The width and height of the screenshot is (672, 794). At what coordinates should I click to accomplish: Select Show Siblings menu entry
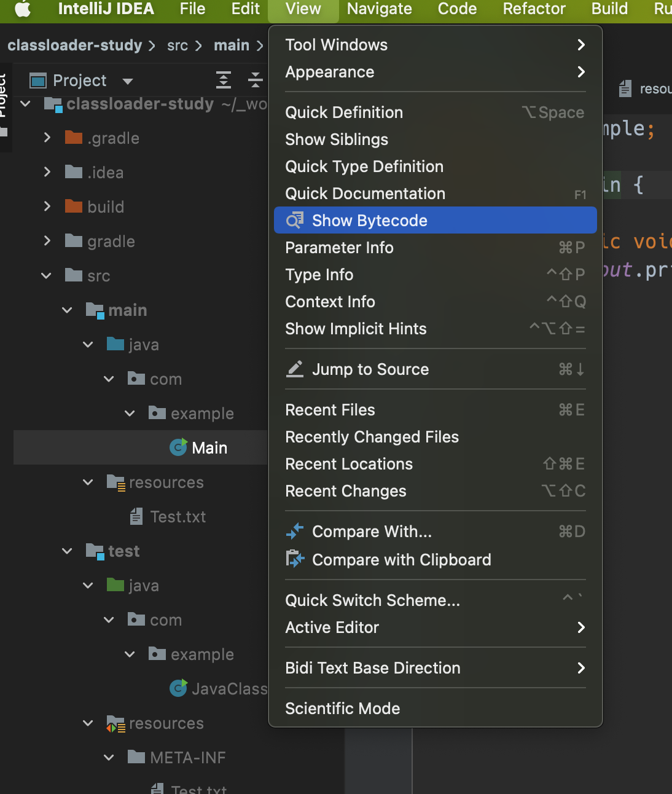(x=435, y=140)
